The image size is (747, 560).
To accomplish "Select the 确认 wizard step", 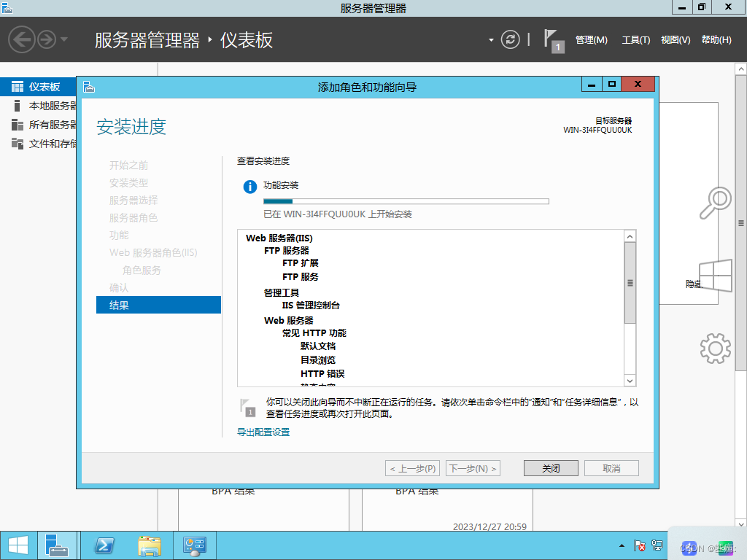I will 119,287.
